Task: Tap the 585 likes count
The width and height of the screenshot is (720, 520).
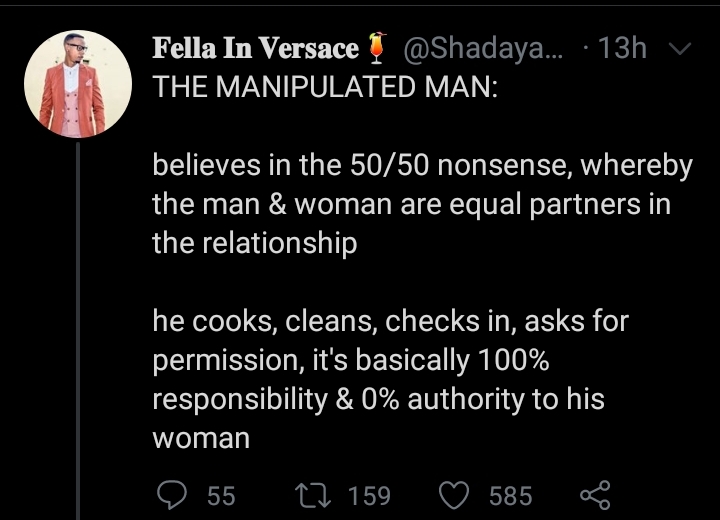Action: pyautogui.click(x=510, y=495)
